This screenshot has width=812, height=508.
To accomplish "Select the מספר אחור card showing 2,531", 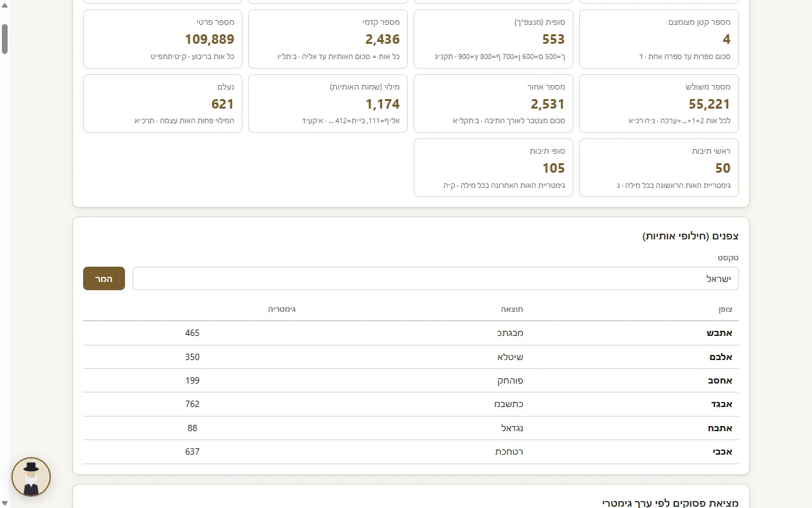I will point(494,104).
